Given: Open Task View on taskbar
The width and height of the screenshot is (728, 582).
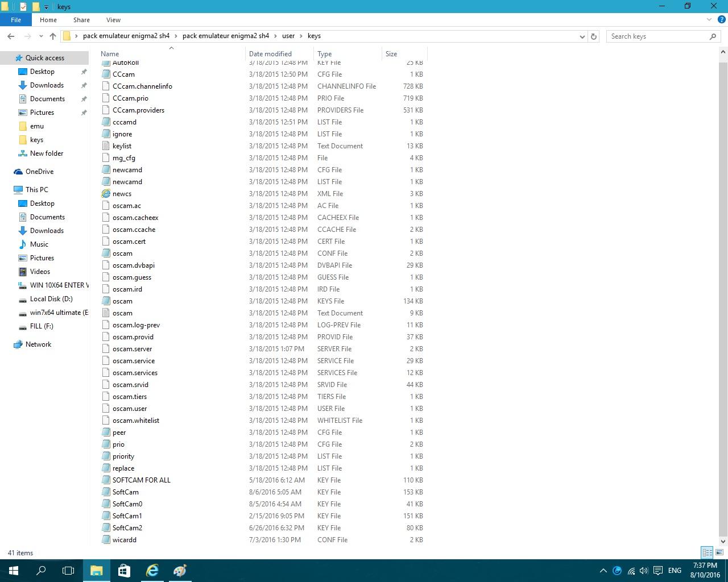Looking at the screenshot, I should tap(68, 571).
